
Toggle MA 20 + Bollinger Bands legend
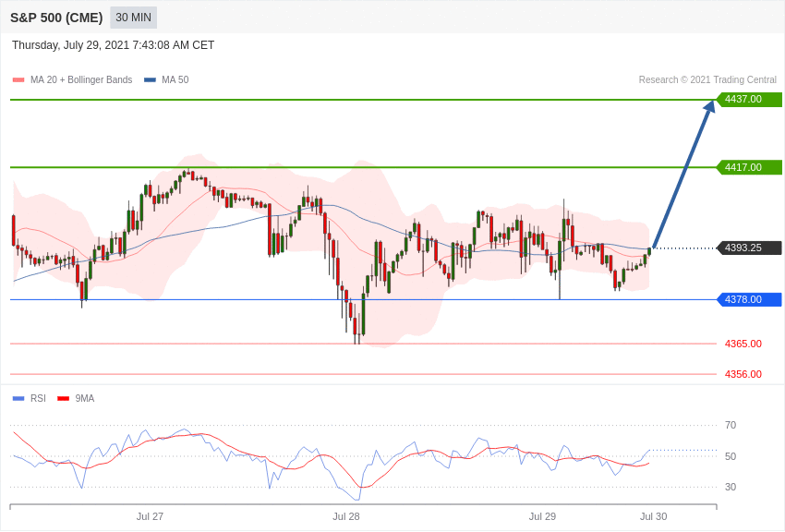click(x=73, y=79)
